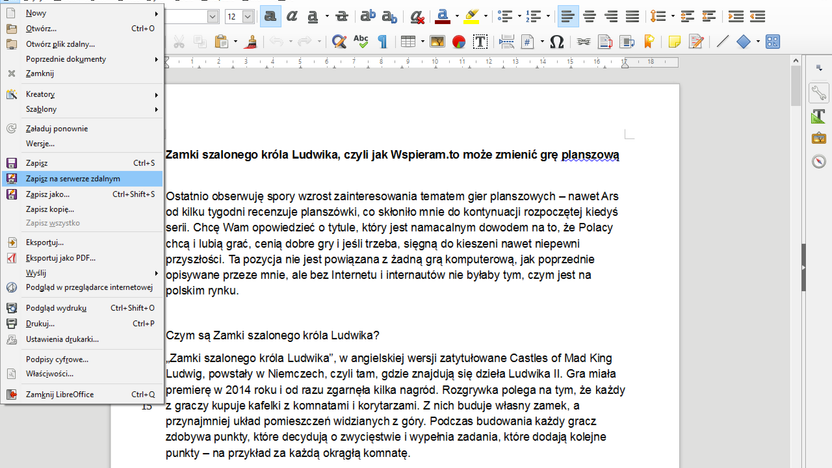Increase paragraph spacing
This screenshot has width=832, height=468.
688,16
